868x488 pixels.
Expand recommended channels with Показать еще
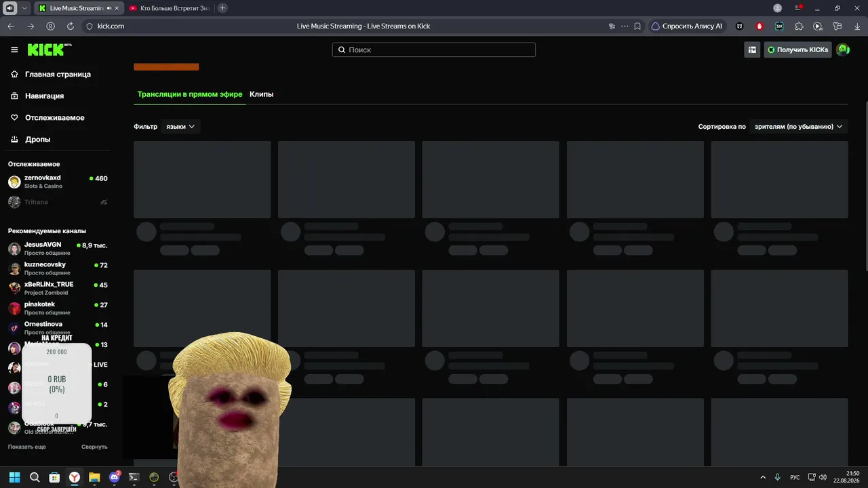tap(27, 447)
